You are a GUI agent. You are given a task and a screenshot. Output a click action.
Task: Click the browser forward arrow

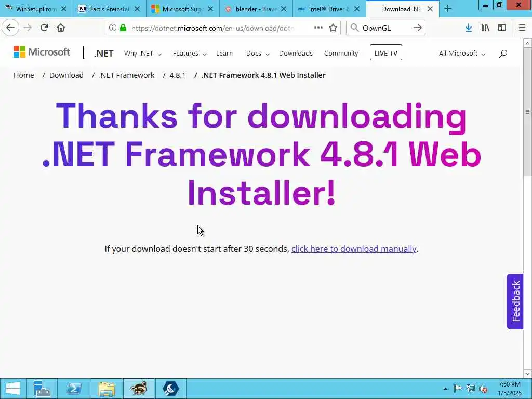click(x=28, y=28)
